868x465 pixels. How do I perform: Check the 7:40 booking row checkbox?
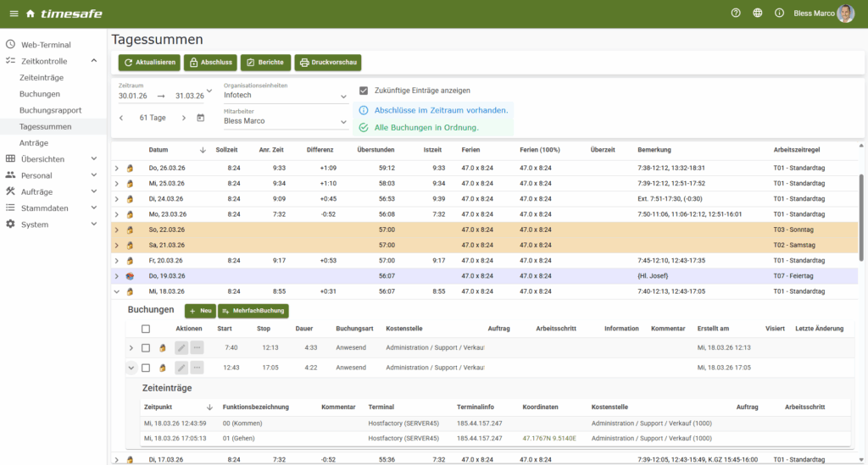pos(146,348)
